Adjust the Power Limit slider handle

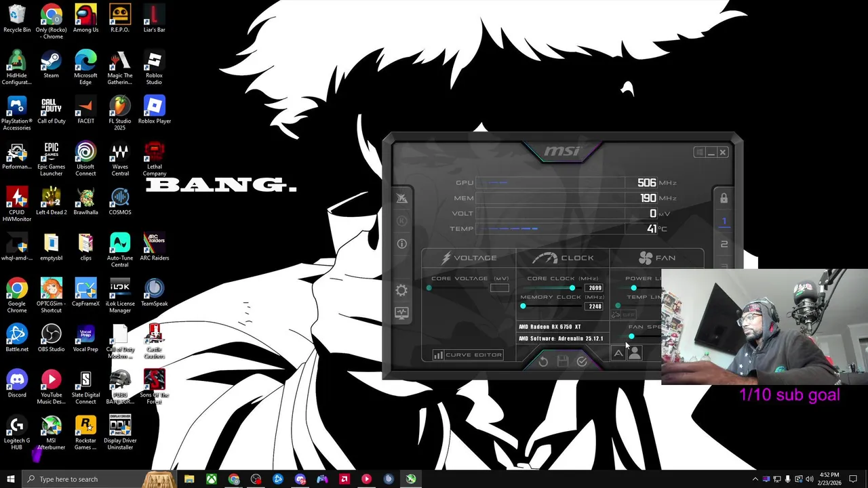[x=633, y=288]
